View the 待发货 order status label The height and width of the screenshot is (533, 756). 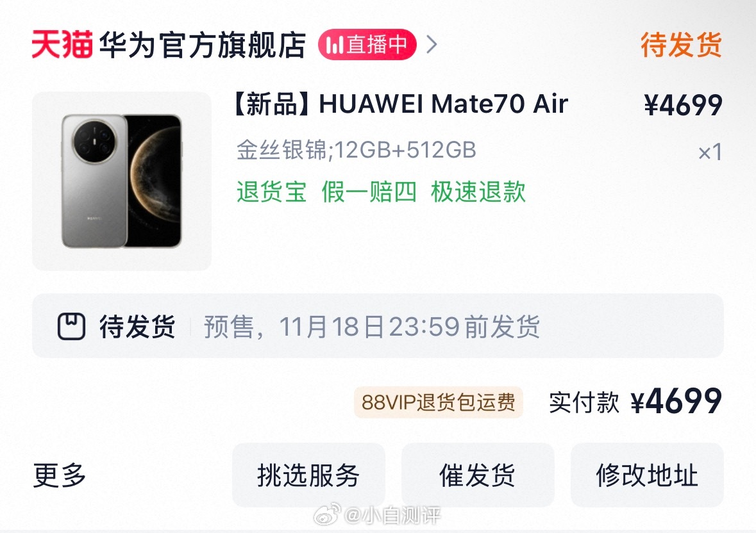pyautogui.click(x=681, y=45)
